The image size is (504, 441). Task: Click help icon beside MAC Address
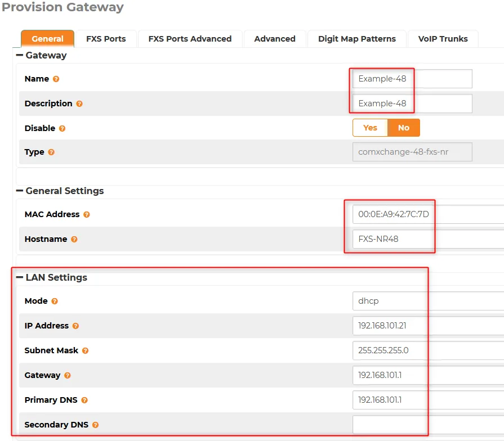(x=87, y=214)
